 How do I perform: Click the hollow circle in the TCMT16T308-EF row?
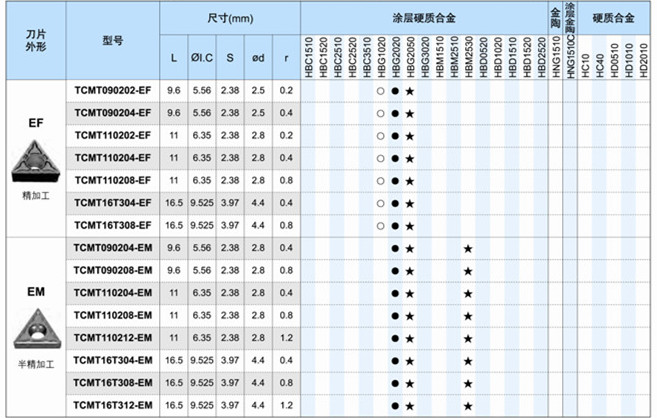381,226
